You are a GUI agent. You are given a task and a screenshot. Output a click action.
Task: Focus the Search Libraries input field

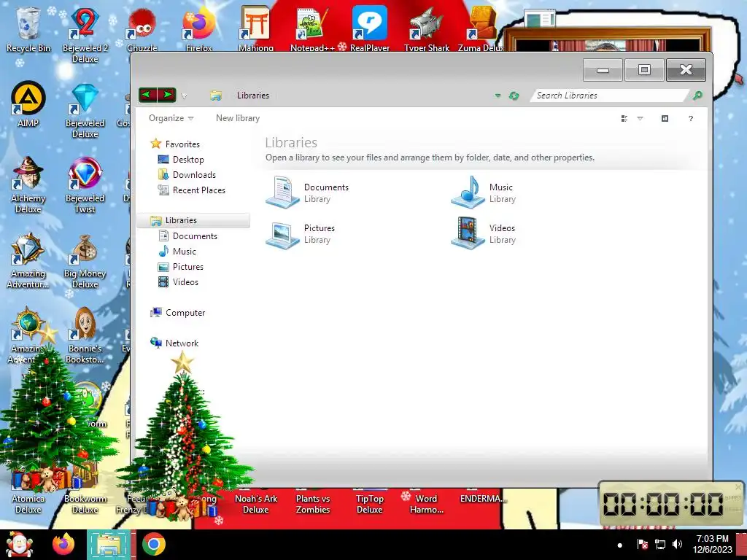609,96
